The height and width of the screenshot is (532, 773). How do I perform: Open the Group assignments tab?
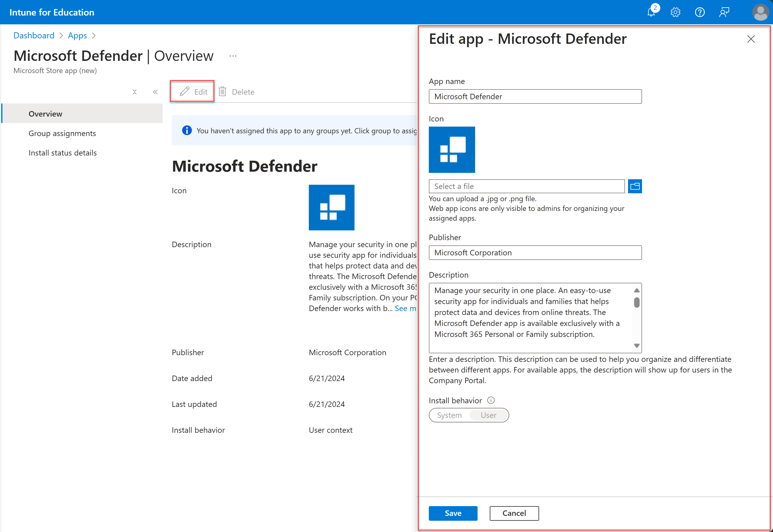click(62, 133)
